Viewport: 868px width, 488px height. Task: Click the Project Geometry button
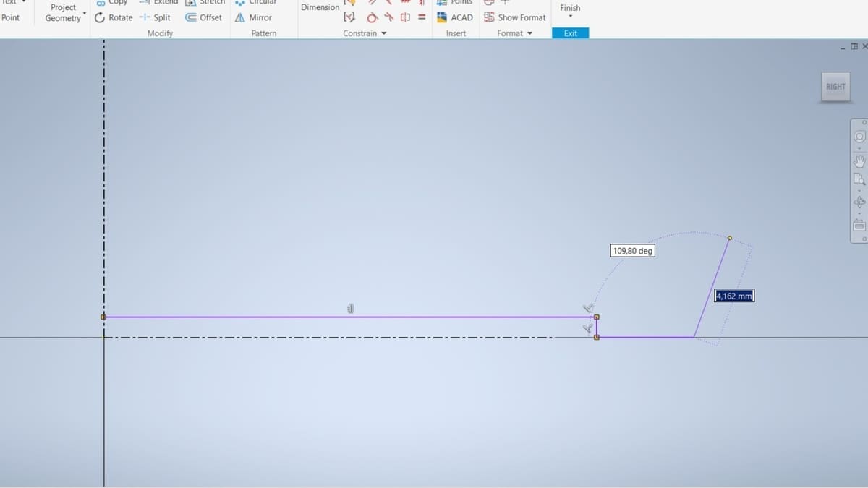pos(63,13)
